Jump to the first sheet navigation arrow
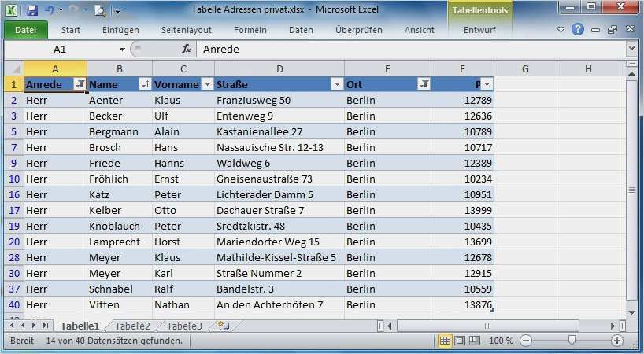The width and height of the screenshot is (644, 354). coord(11,326)
